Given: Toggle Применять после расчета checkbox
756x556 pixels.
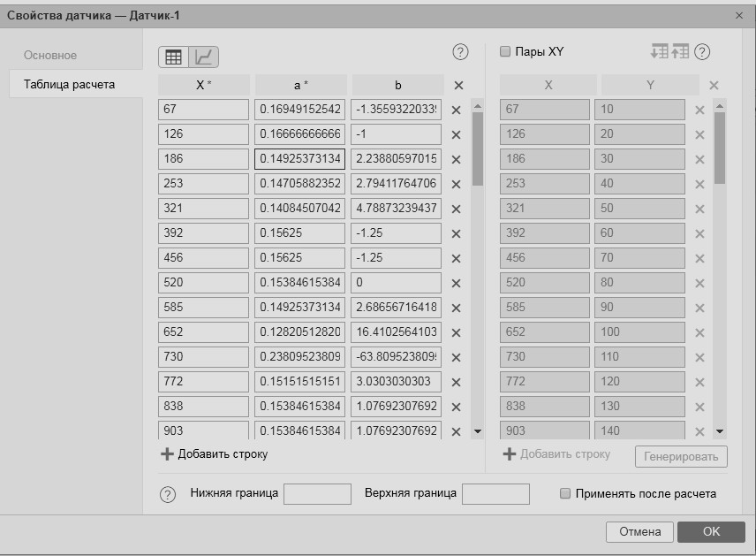Looking at the screenshot, I should pos(565,494).
